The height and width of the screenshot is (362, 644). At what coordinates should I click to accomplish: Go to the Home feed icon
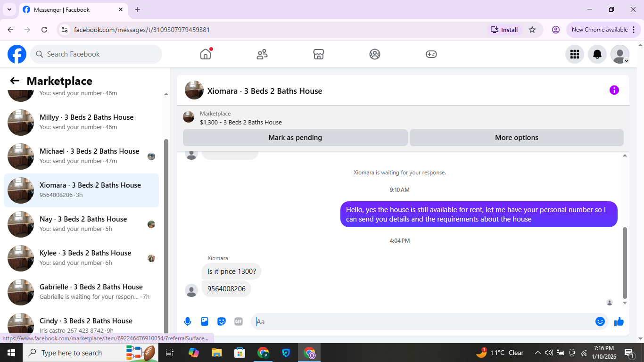[206, 54]
